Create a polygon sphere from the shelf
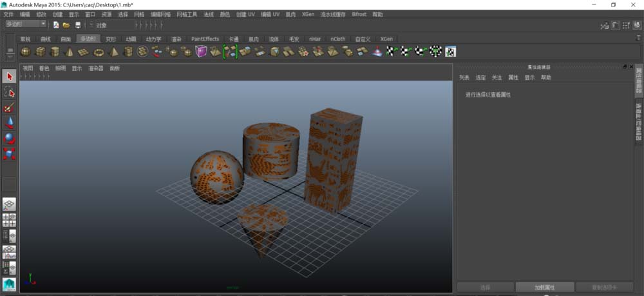 [x=26, y=52]
